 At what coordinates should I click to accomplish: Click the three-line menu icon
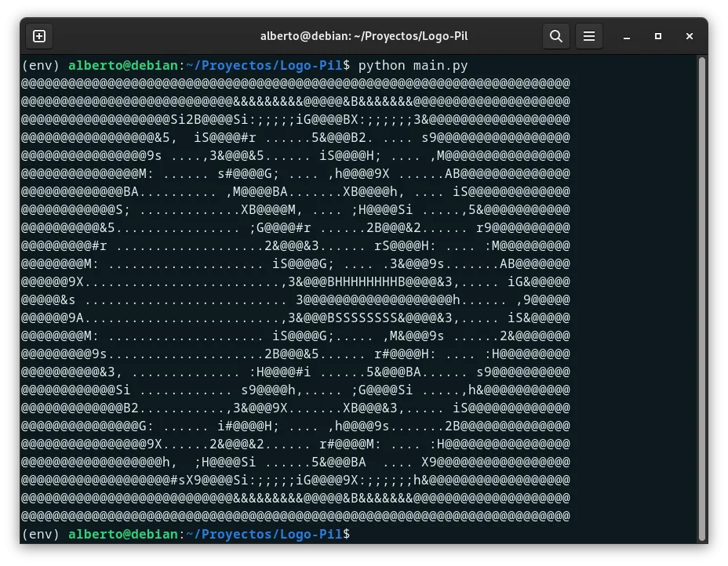[x=589, y=36]
